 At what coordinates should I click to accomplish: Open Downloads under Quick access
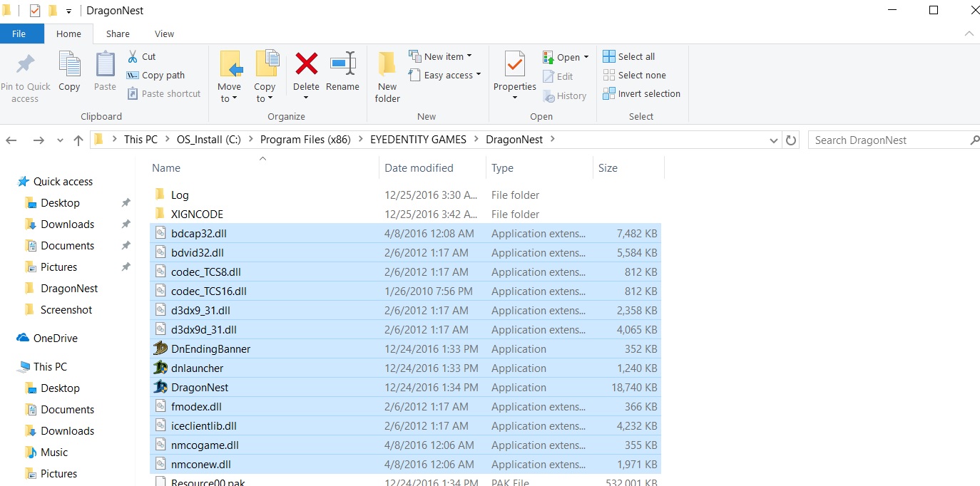pos(60,224)
